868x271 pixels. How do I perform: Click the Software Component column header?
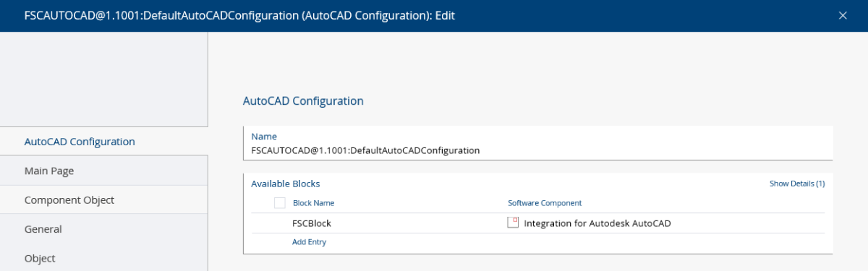pos(545,203)
